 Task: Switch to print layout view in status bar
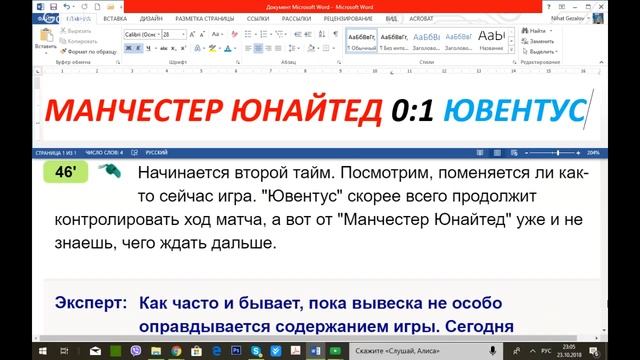coord(497,153)
